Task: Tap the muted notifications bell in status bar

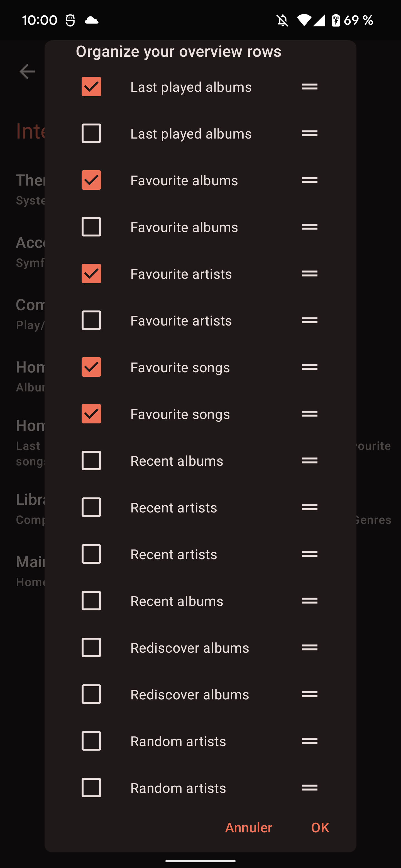Action: click(282, 21)
